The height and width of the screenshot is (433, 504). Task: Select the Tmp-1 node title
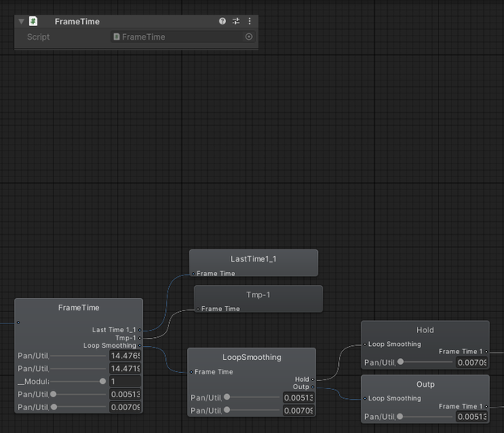point(259,295)
